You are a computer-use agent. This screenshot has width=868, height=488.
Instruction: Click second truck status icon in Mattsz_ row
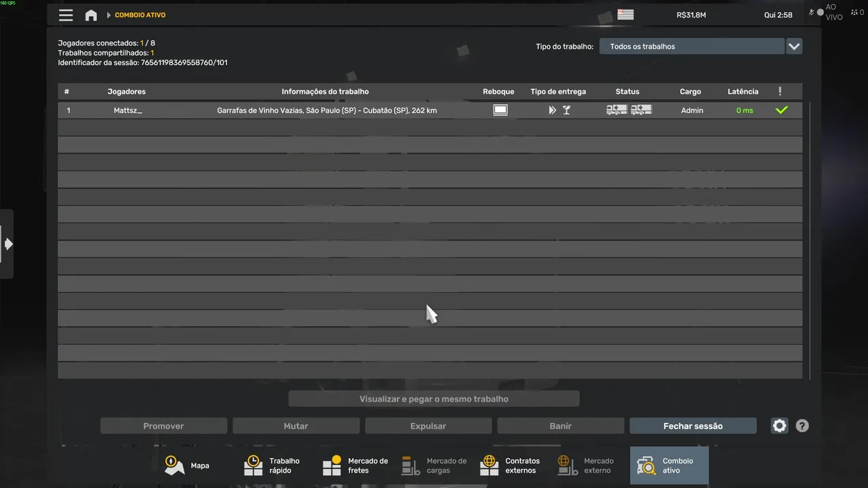pyautogui.click(x=641, y=110)
